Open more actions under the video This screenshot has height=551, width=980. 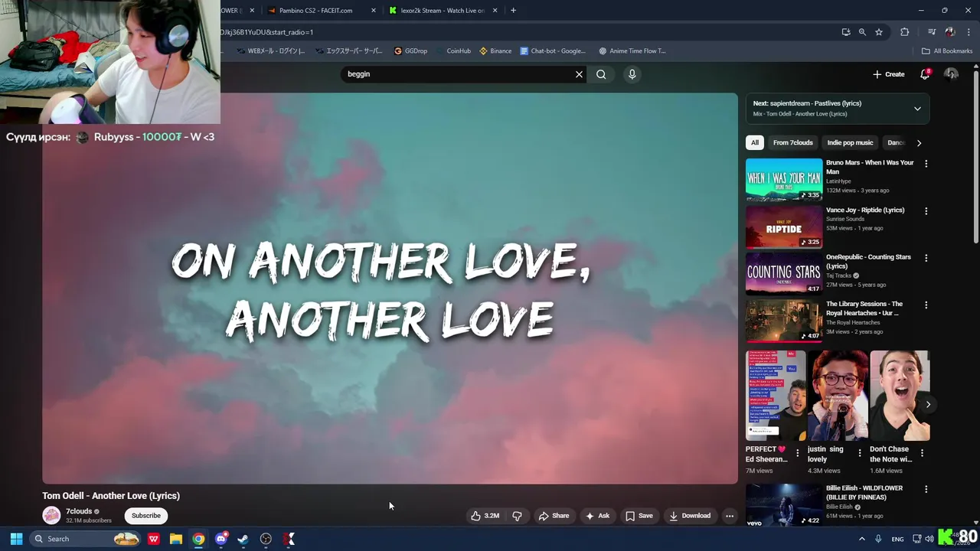(730, 516)
